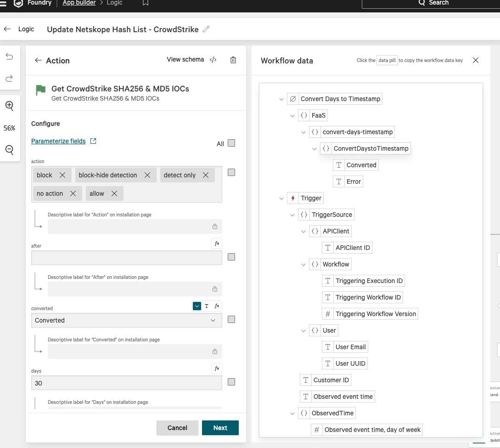Click the Foundry logo icon
500x448 pixels.
click(18, 3)
